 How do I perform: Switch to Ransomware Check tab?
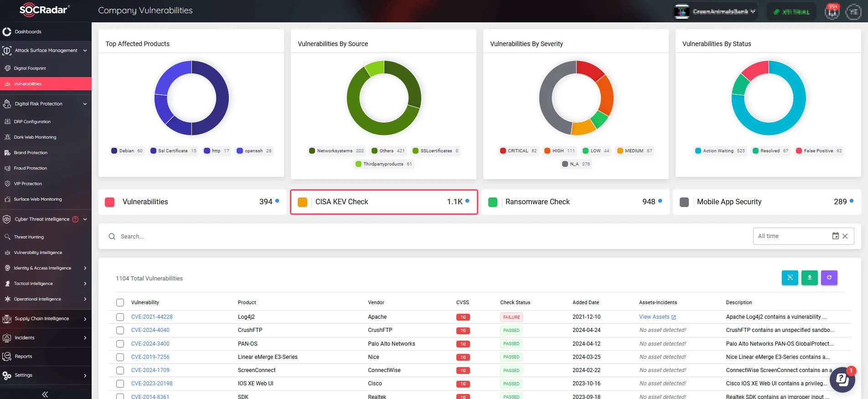coord(575,202)
